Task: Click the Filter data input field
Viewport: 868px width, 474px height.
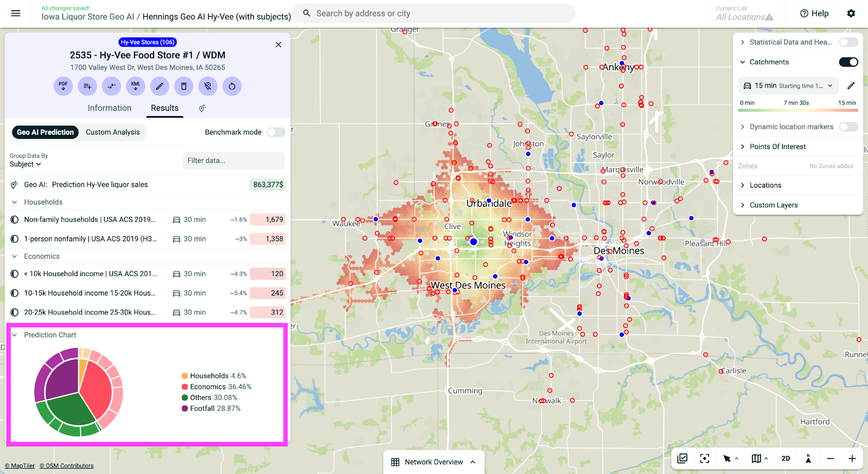Action: (x=234, y=161)
